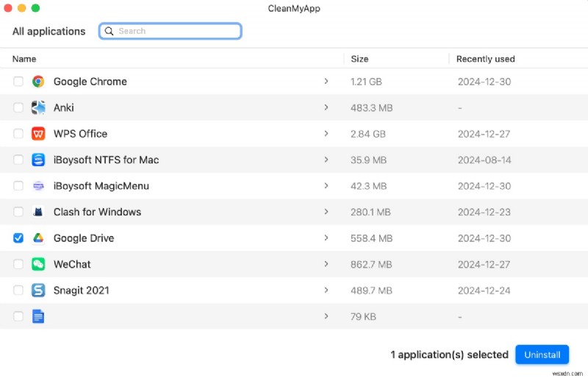
Task: Click the Clash for Windows cat icon
Action: [x=38, y=212]
